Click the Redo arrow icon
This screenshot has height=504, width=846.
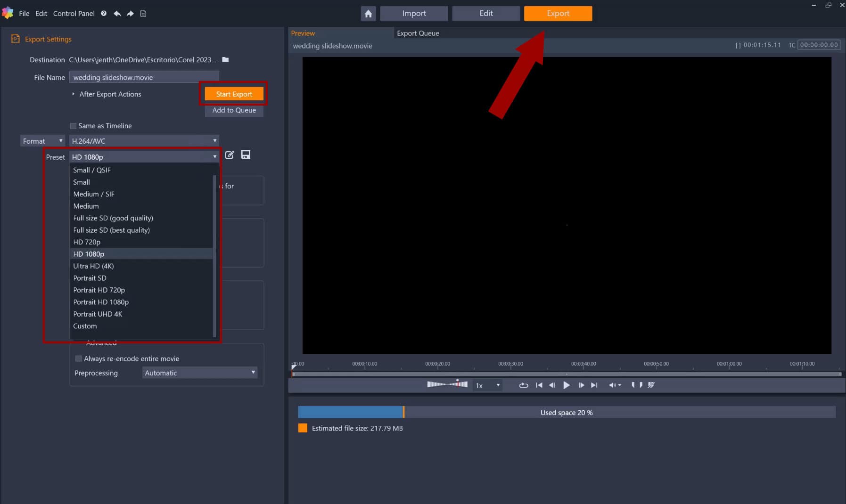[x=130, y=13]
